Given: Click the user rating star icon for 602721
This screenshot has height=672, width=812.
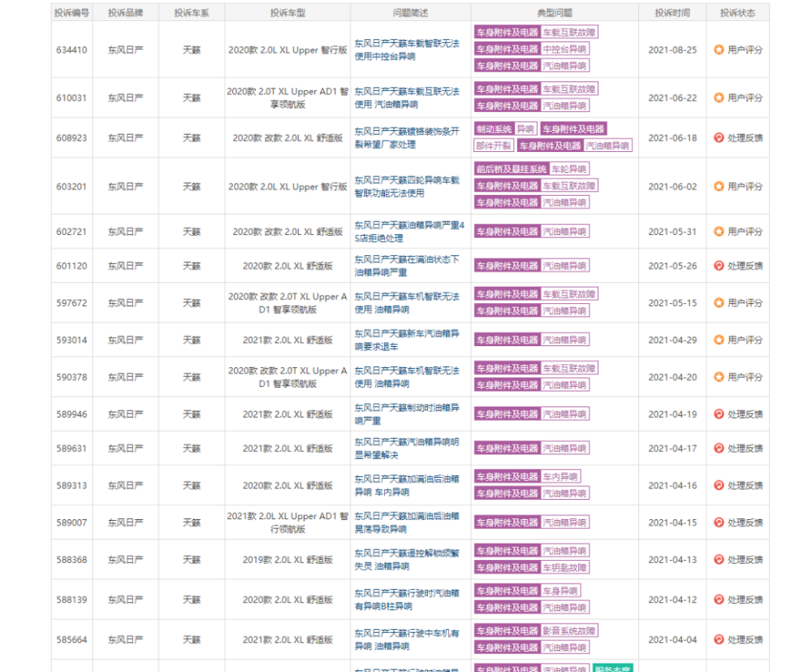Looking at the screenshot, I should pyautogui.click(x=719, y=232).
